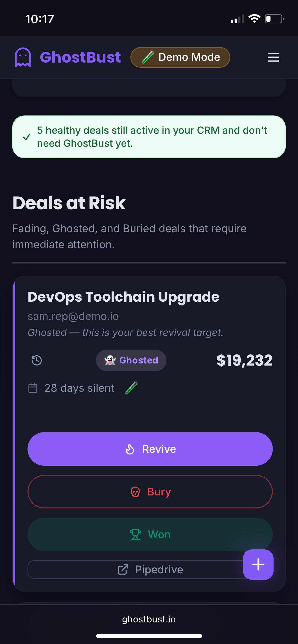298x644 pixels.
Task: Click the GhostBust ghost logo icon
Action: [22, 57]
